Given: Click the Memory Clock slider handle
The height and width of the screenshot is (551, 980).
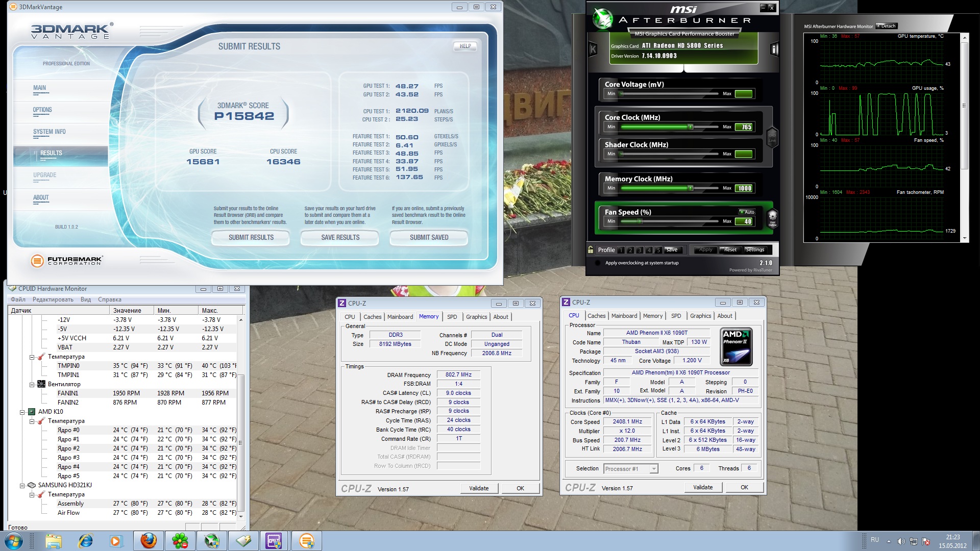Looking at the screenshot, I should (x=691, y=188).
